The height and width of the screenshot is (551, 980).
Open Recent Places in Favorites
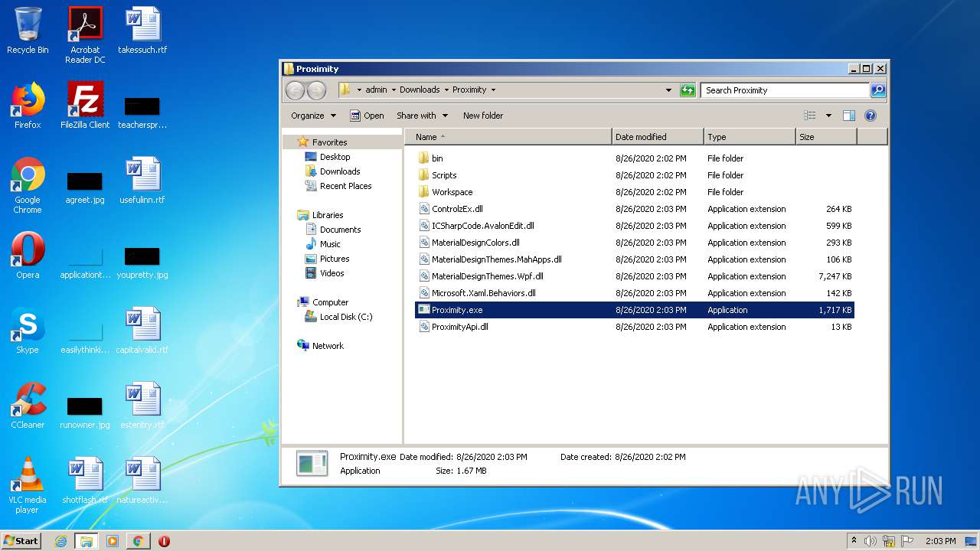pyautogui.click(x=338, y=186)
